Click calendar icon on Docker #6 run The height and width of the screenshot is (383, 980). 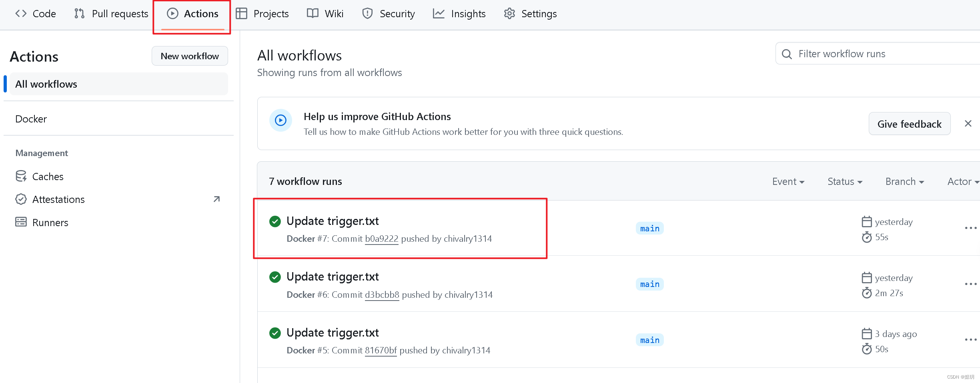866,277
